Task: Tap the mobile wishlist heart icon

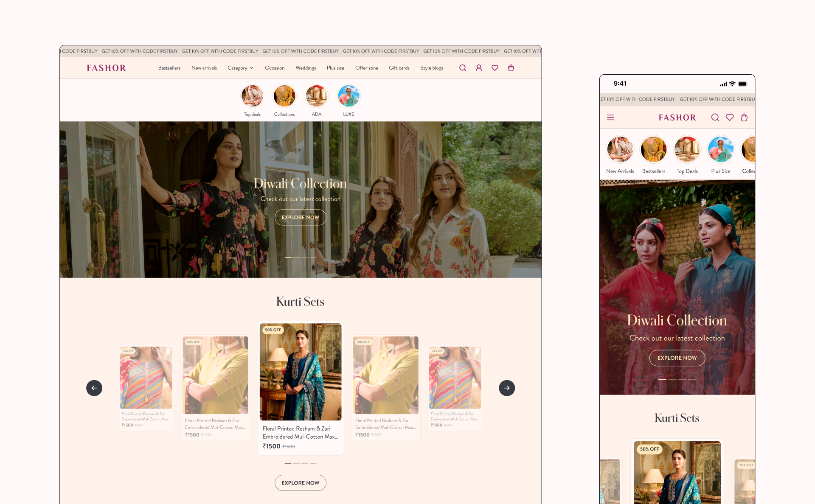Action: tap(730, 118)
